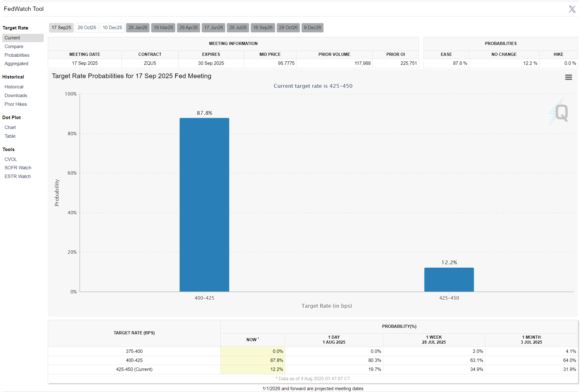581x392 pixels.
Task: Open the Aggregated view
Action: tap(16, 64)
